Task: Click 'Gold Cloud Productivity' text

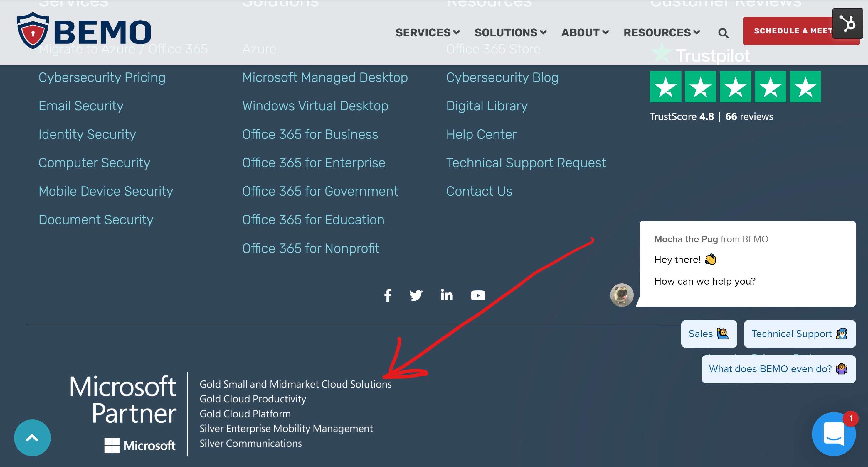Action: (253, 399)
